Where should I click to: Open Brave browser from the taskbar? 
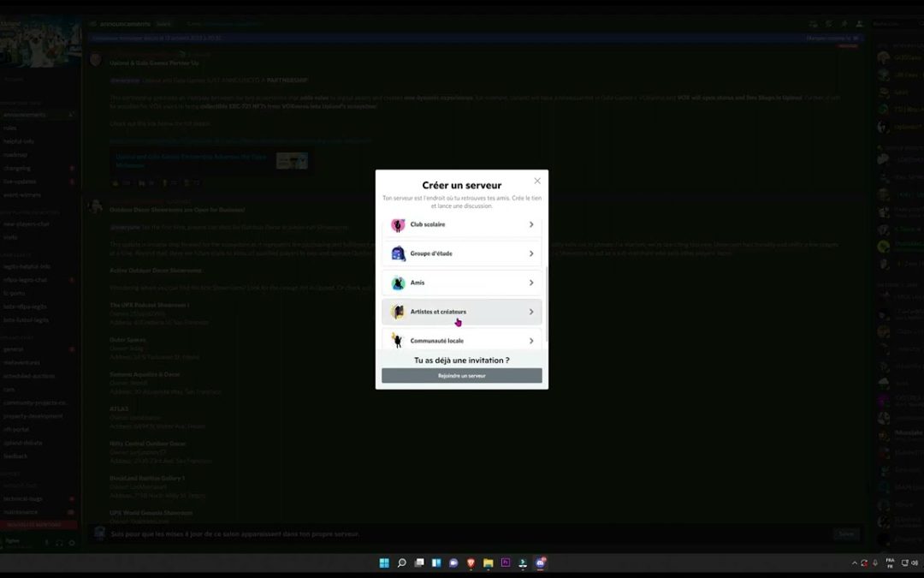[x=471, y=563]
